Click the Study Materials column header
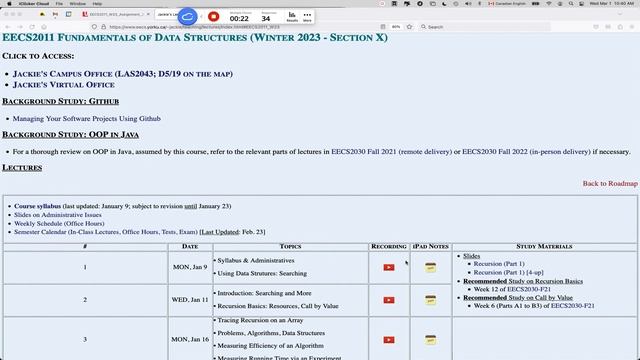640x360 pixels. 544,247
